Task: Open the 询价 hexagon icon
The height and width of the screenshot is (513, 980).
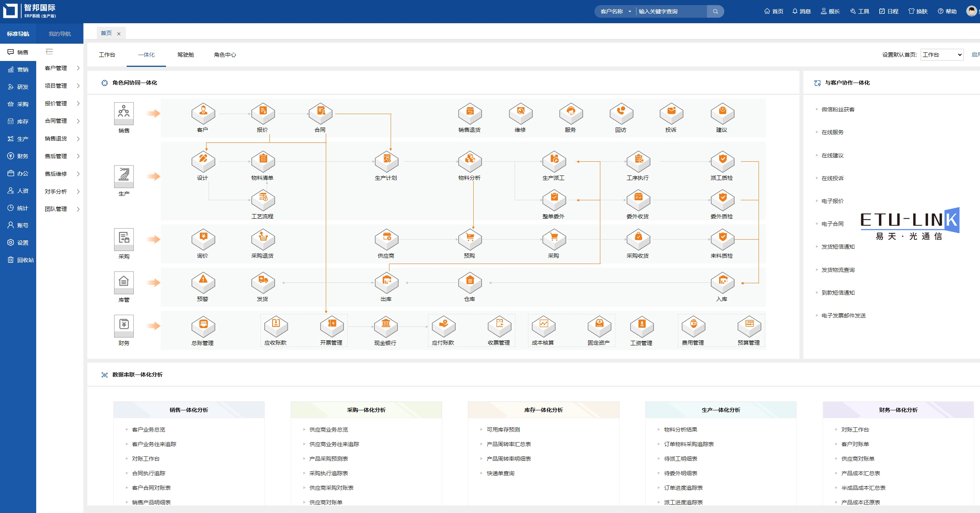Action: [203, 239]
